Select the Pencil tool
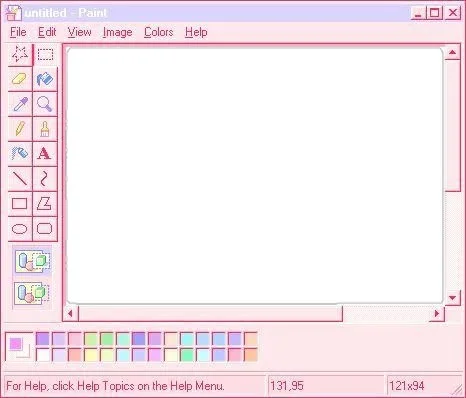Screen dimensions: 466x398 (x=20, y=129)
